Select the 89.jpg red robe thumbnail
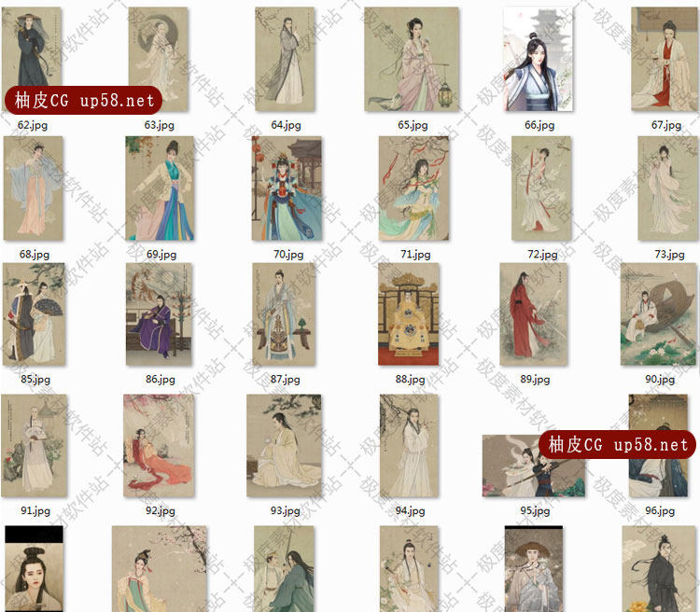The width and height of the screenshot is (700, 612). (x=534, y=314)
